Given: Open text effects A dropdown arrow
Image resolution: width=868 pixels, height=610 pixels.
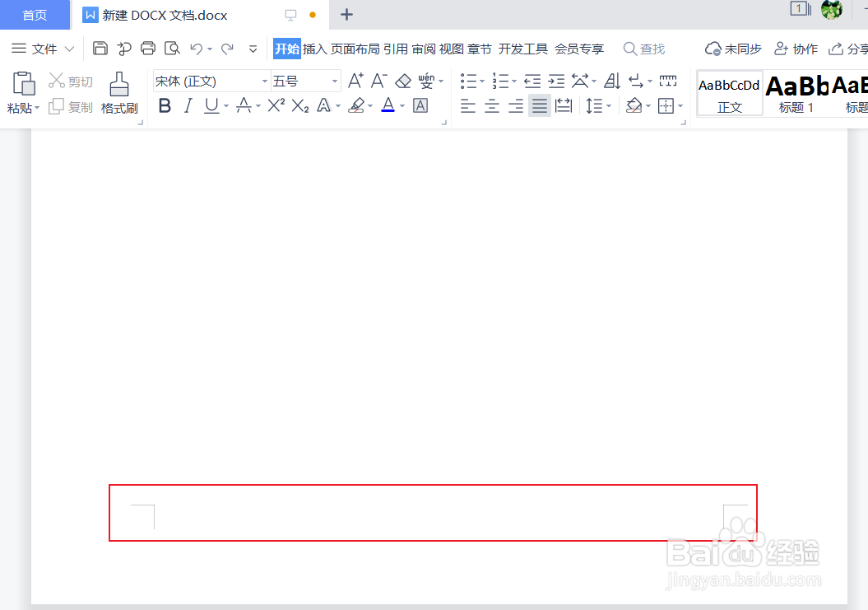Looking at the screenshot, I should 338,106.
